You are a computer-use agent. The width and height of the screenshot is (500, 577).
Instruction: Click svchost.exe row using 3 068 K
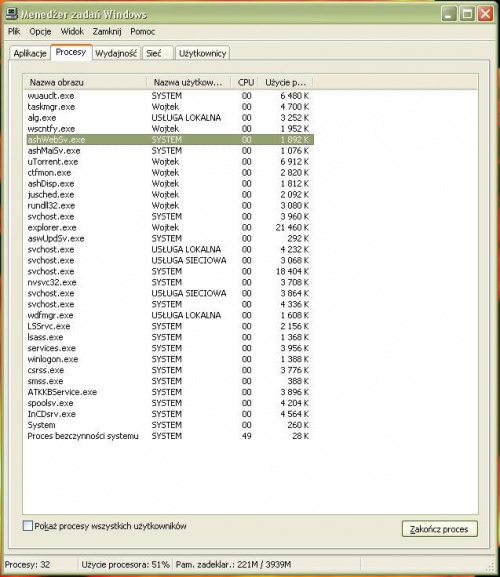point(169,261)
